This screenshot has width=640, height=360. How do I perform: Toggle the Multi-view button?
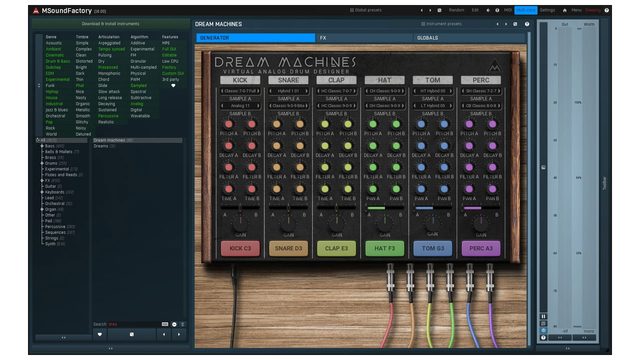pos(525,10)
